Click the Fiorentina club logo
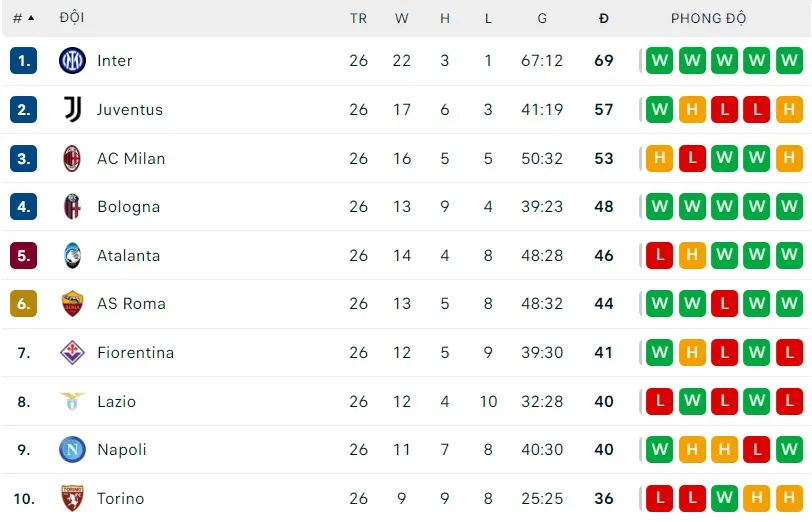The image size is (812, 522). coord(72,352)
